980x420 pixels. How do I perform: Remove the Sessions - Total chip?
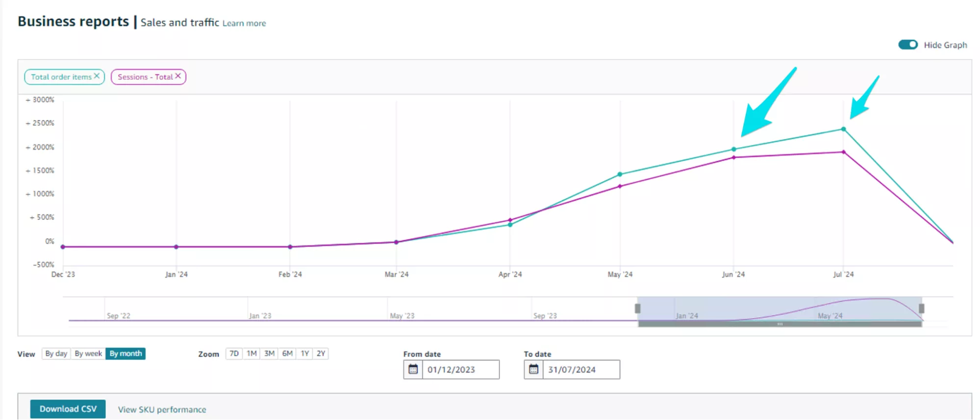click(178, 76)
